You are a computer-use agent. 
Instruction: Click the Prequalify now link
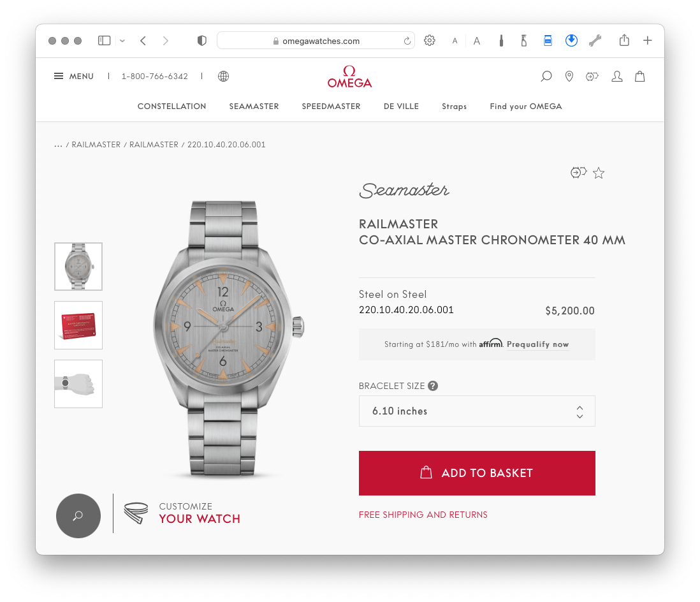[537, 344]
